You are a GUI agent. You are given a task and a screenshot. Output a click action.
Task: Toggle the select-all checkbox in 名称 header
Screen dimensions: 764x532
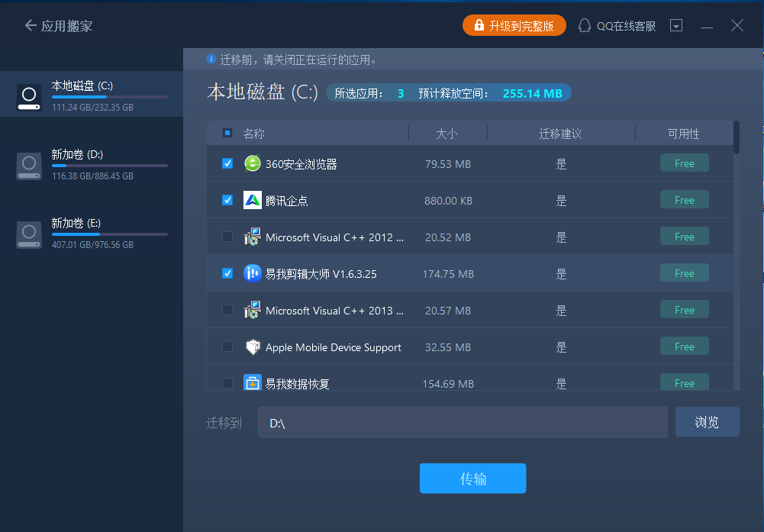(x=227, y=133)
